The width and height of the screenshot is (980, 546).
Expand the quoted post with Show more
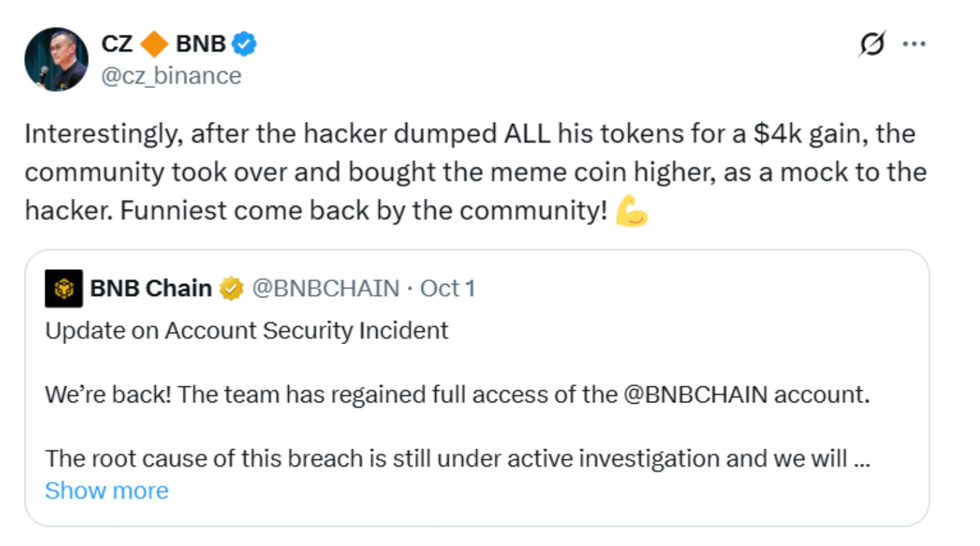[106, 490]
